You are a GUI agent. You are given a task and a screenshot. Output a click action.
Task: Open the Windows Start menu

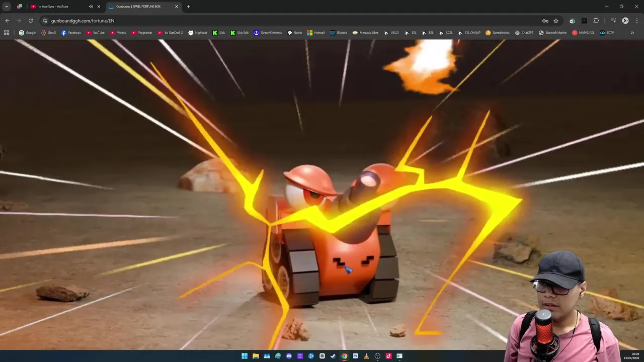coord(245,356)
